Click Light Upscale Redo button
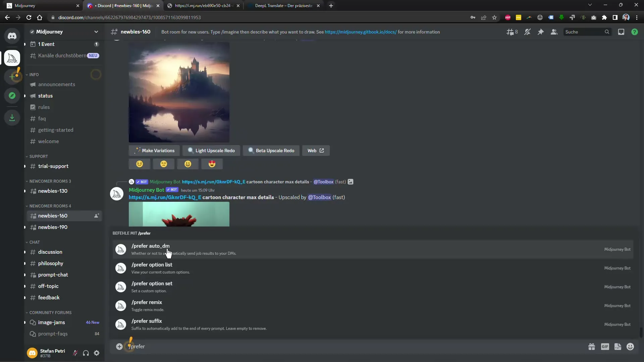This screenshot has height=362, width=644. [x=211, y=150]
